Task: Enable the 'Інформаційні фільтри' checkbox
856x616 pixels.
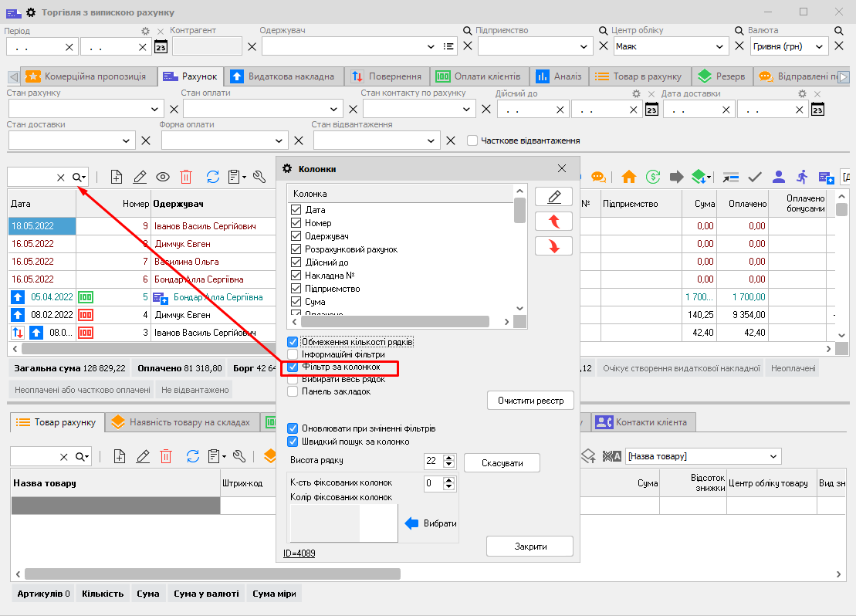Action: pyautogui.click(x=293, y=354)
